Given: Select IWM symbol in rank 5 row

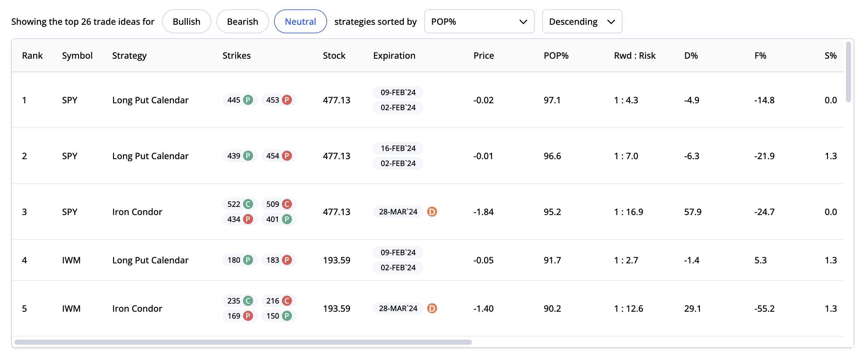Looking at the screenshot, I should [x=71, y=309].
